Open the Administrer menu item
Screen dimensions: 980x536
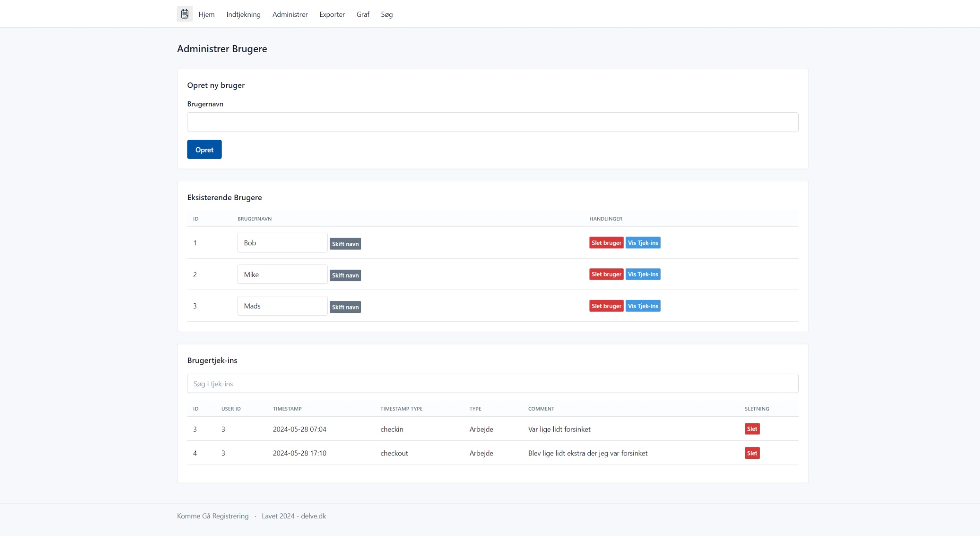coord(290,14)
